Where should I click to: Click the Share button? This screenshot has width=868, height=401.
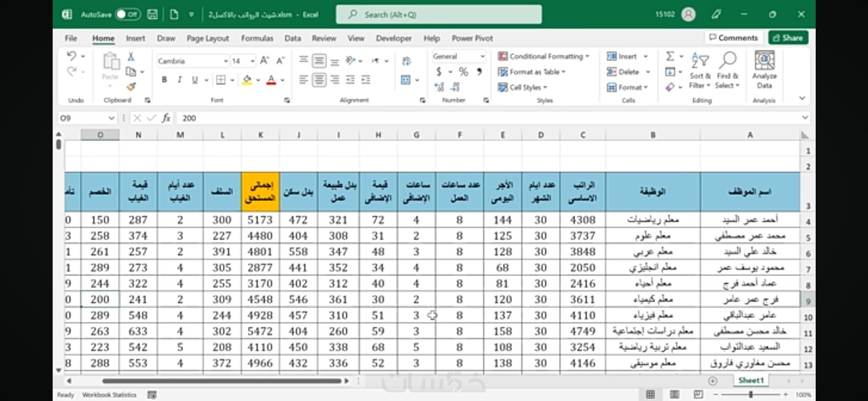pos(788,38)
